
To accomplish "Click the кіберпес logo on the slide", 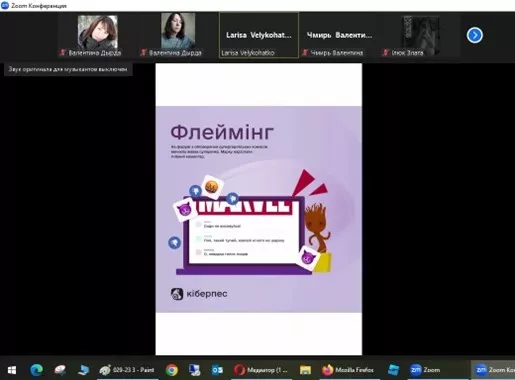I will pyautogui.click(x=199, y=294).
